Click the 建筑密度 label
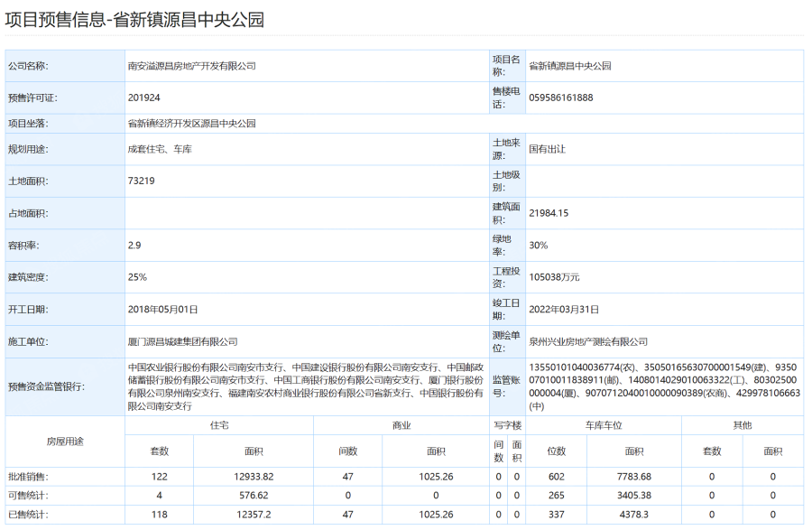The width and height of the screenshot is (812, 530). (x=28, y=277)
